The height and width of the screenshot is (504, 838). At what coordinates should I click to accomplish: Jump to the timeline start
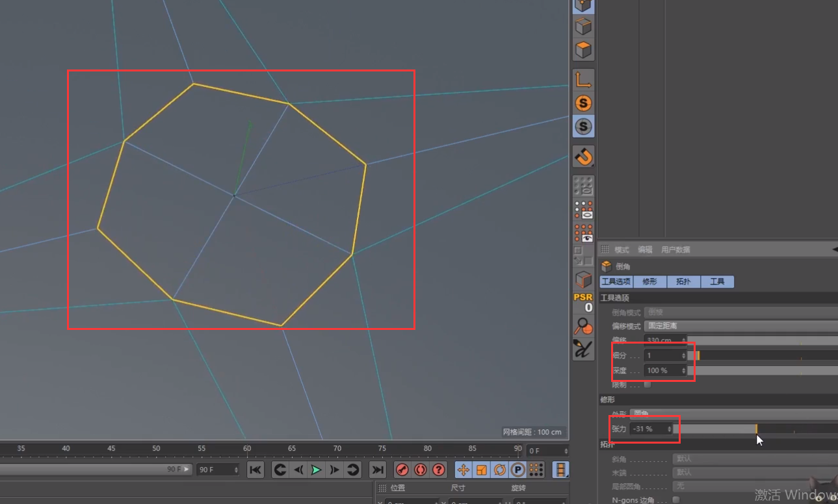[x=255, y=470]
